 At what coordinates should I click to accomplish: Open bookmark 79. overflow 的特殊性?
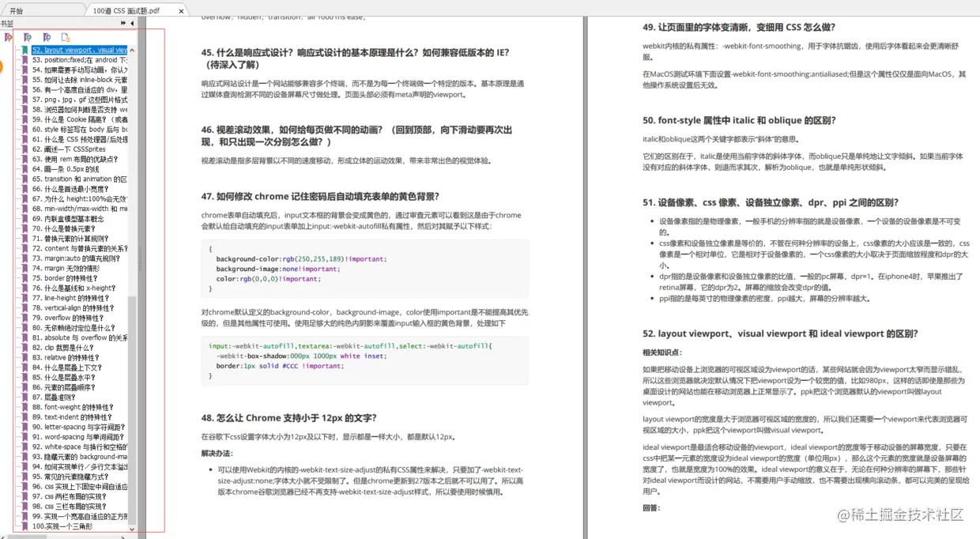68,318
